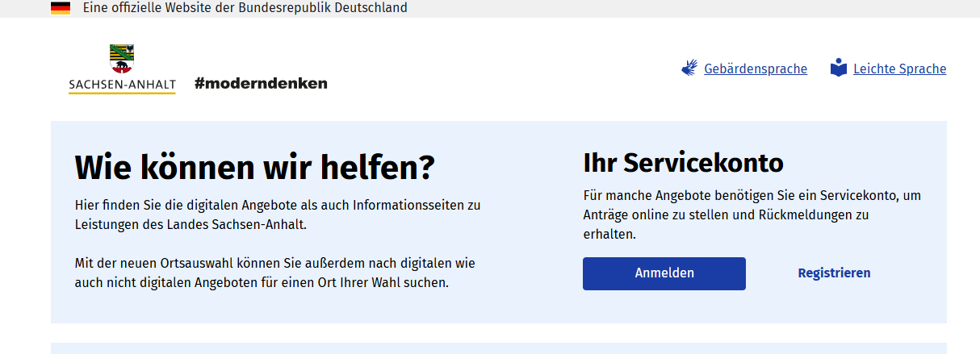This screenshot has width=980, height=354.
Task: Click the 'Wie können wir helfen?' heading
Action: pos(255,168)
